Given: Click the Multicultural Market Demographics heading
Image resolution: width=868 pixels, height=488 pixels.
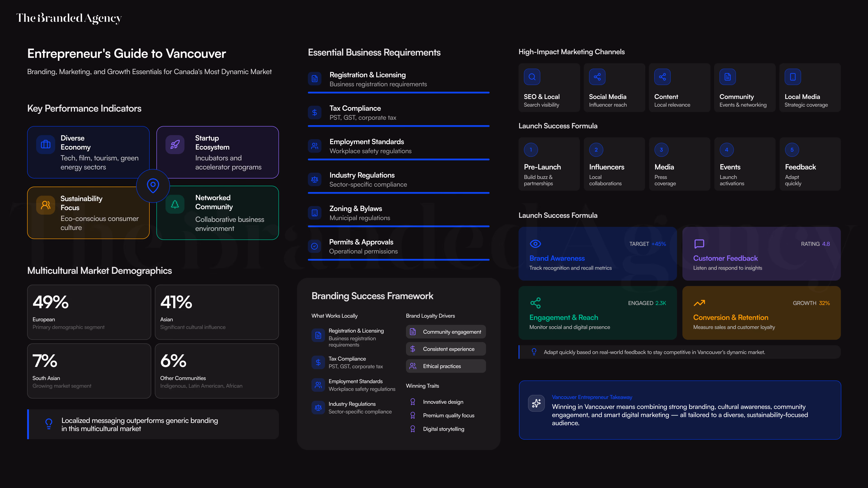Looking at the screenshot, I should [x=99, y=271].
